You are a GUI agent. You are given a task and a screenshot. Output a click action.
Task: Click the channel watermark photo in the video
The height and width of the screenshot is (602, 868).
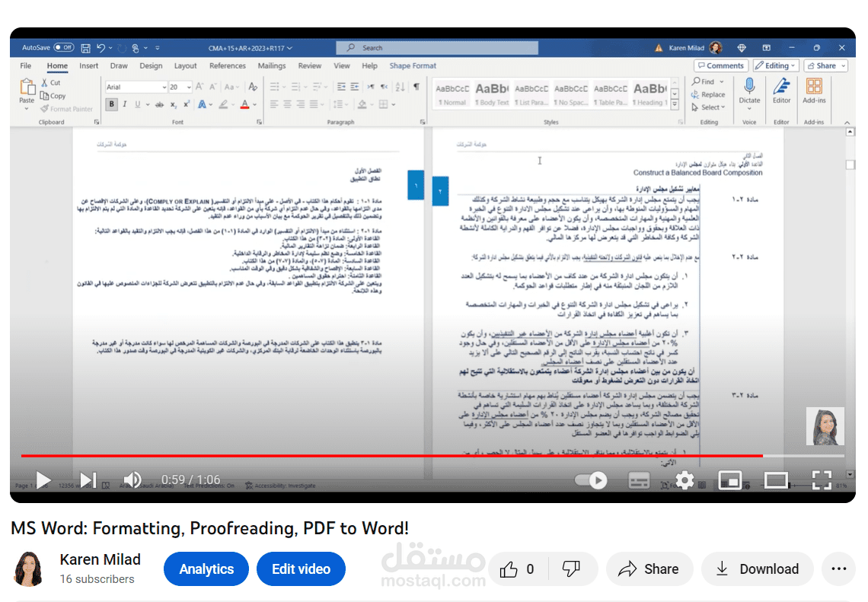point(825,426)
